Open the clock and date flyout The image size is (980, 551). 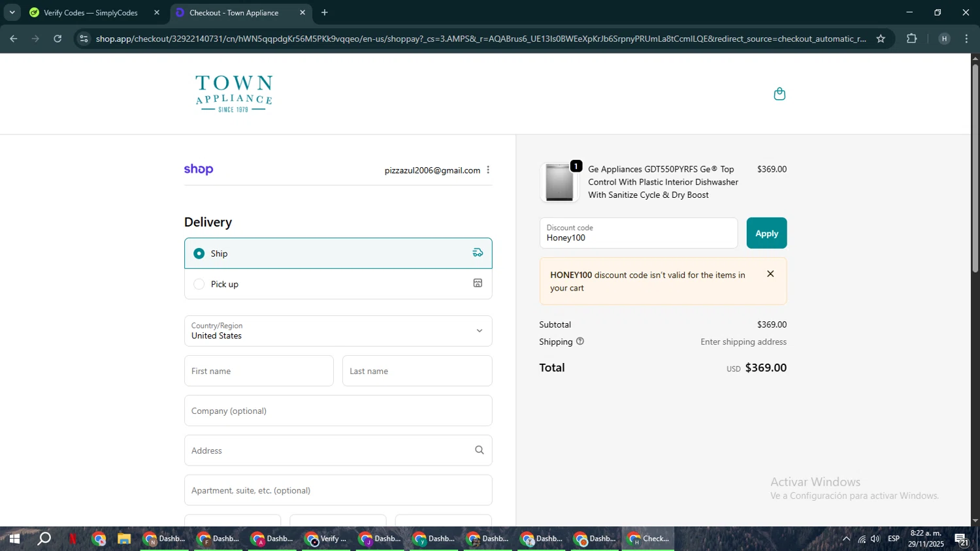pyautogui.click(x=926, y=539)
